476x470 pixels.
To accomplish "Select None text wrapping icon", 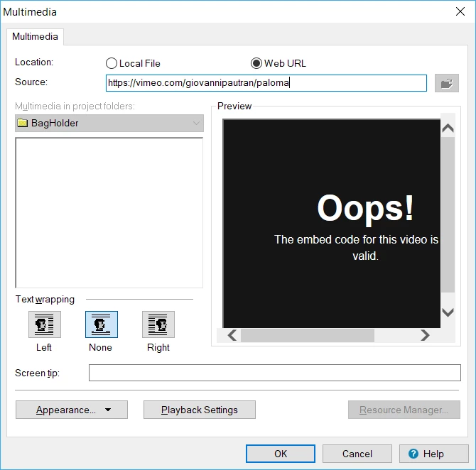I will click(102, 324).
